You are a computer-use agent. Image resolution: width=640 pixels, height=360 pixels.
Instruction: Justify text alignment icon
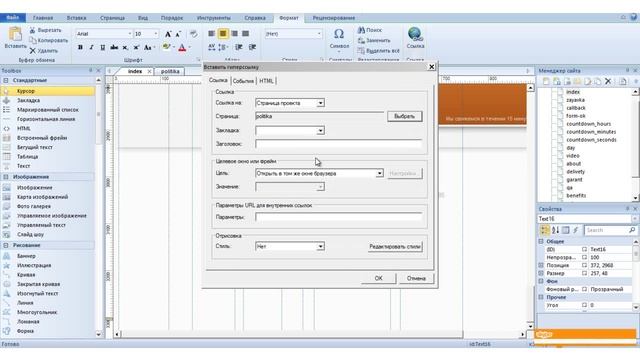click(x=245, y=33)
